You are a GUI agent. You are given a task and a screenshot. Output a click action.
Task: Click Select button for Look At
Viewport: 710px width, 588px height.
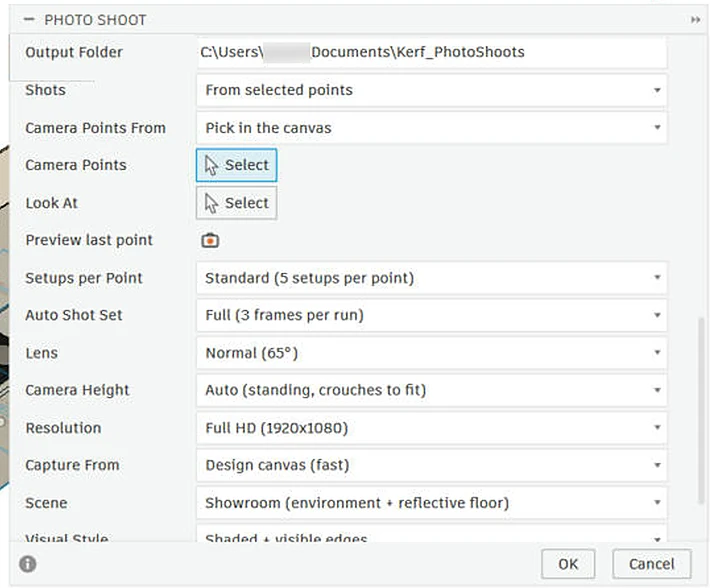tap(236, 203)
